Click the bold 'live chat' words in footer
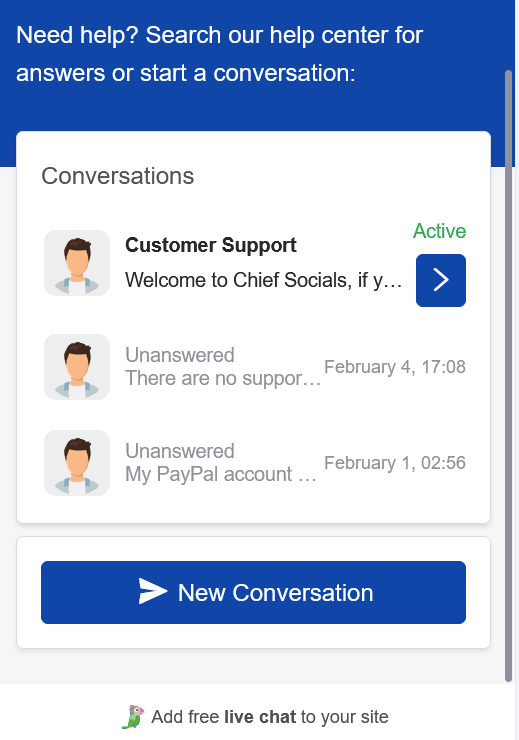The image size is (519, 740). pos(260,717)
